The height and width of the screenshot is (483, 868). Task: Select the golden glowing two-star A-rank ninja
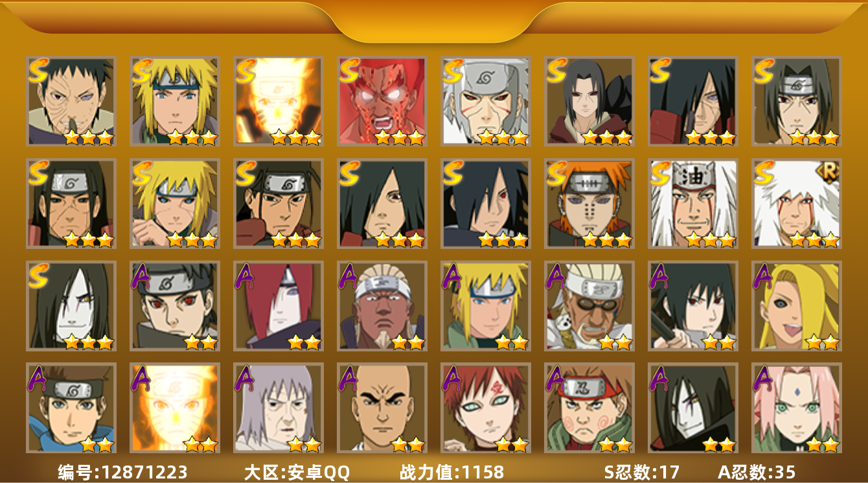click(174, 408)
